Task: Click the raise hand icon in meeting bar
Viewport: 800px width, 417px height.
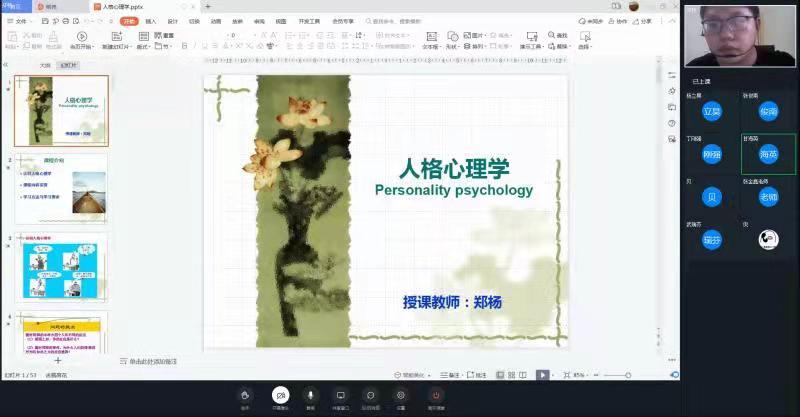Action: [x=245, y=395]
